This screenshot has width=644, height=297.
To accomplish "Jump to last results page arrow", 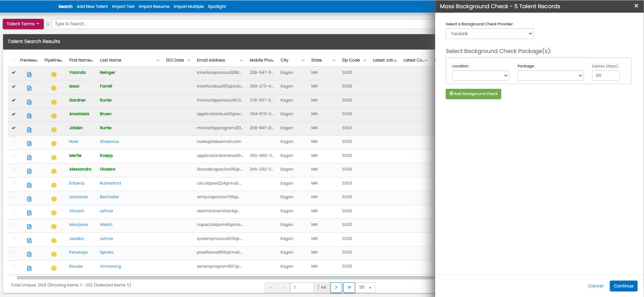I will tap(349, 287).
